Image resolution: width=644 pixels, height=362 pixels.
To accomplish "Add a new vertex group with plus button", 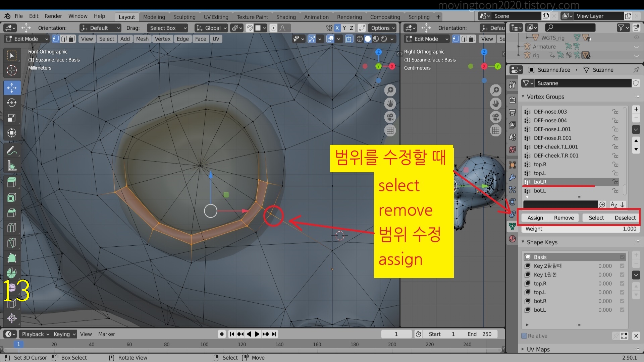I will 636,110.
